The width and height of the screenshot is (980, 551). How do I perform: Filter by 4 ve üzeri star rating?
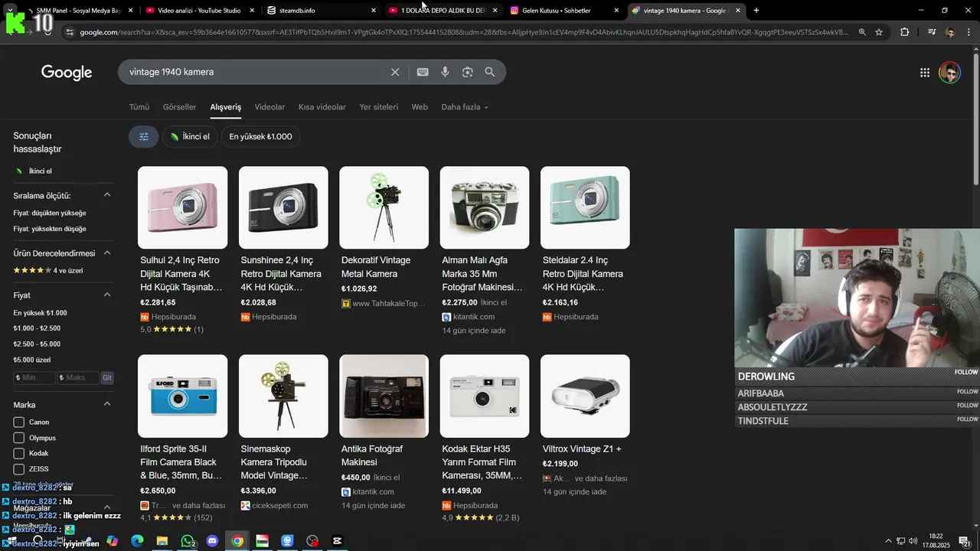tap(48, 270)
